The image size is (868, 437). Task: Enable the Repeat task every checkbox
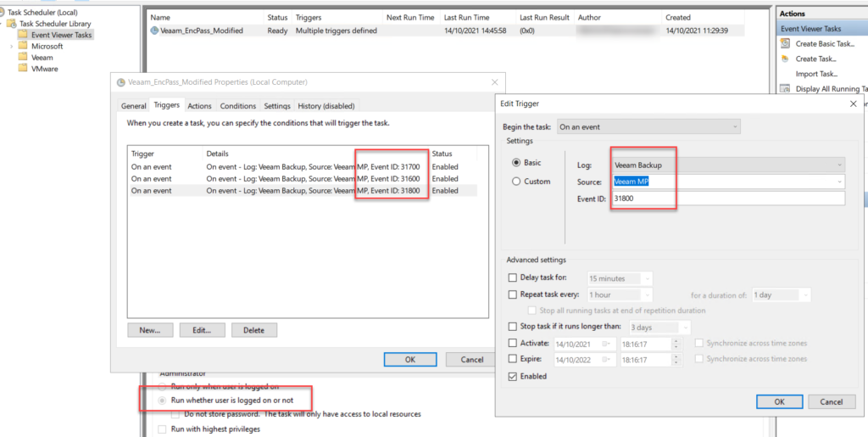coord(512,294)
